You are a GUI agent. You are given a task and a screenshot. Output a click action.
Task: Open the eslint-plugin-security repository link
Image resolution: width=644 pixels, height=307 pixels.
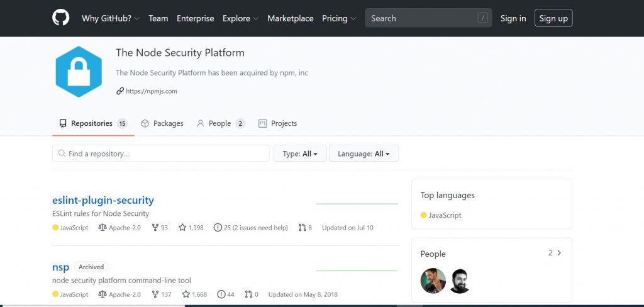coord(103,200)
